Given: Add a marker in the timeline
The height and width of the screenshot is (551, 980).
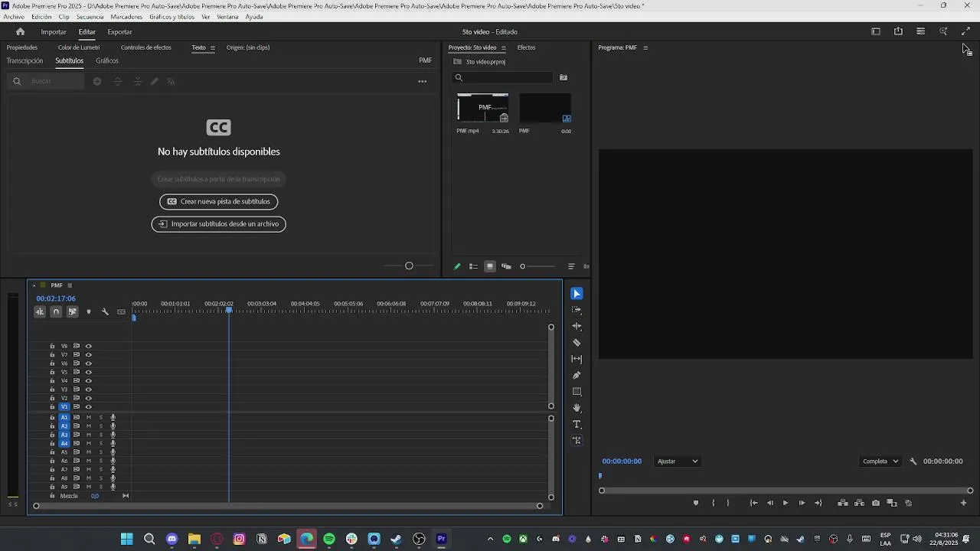Looking at the screenshot, I should click(89, 311).
